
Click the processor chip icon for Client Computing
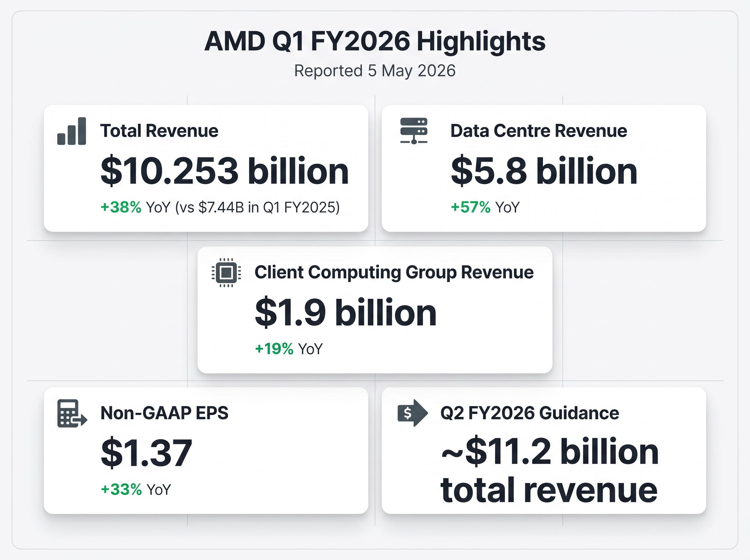pyautogui.click(x=226, y=272)
